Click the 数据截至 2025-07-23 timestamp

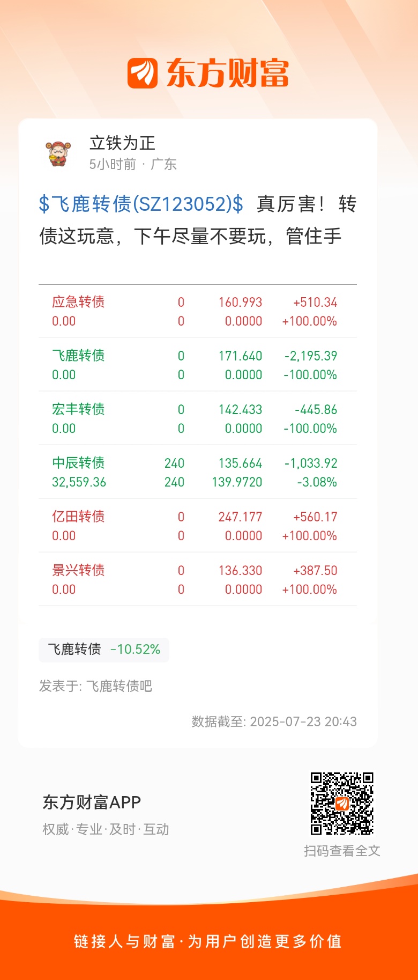[x=274, y=721]
